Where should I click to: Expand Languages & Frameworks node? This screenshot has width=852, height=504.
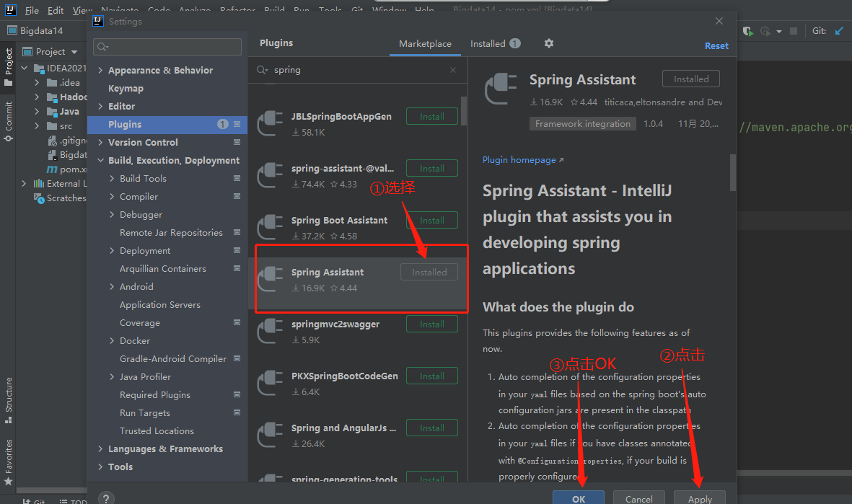100,448
